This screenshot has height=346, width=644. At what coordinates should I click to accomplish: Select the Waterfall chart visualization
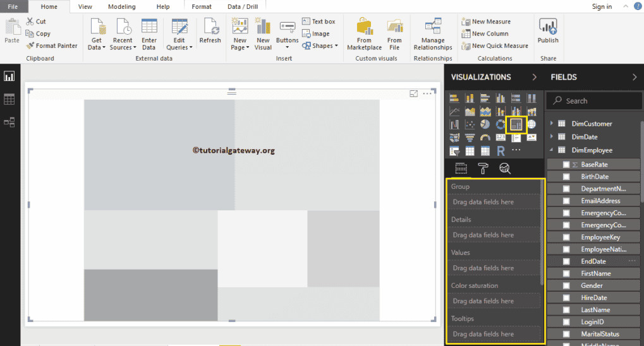pos(454,124)
